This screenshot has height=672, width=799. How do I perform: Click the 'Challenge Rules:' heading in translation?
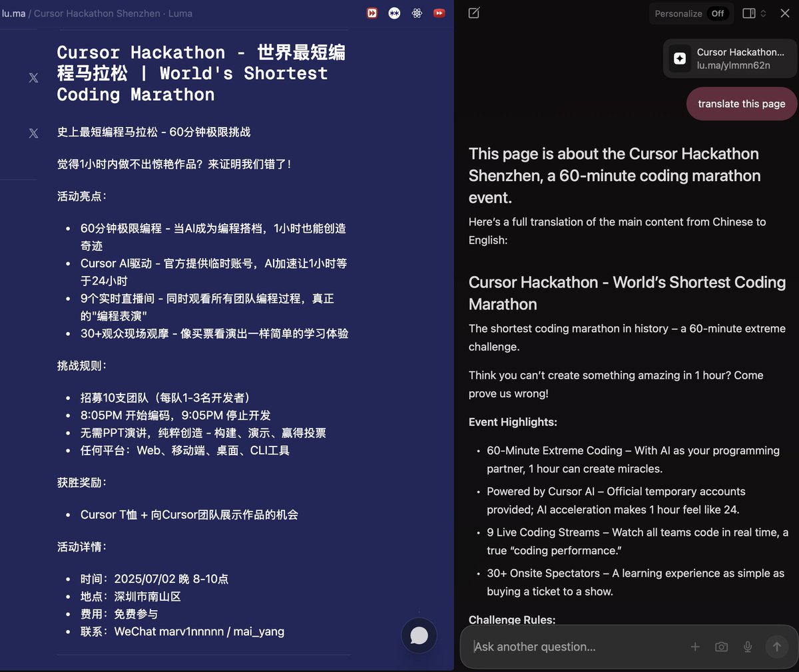(x=512, y=619)
